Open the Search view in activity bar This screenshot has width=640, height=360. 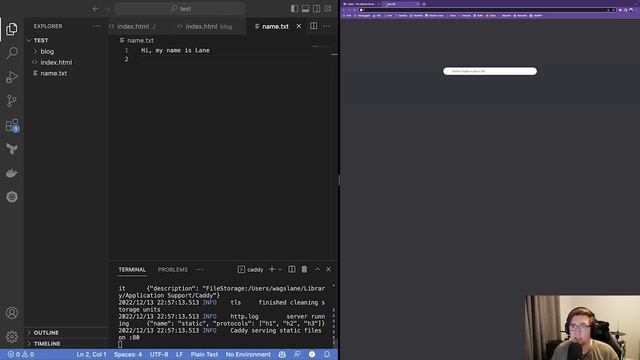pyautogui.click(x=12, y=53)
